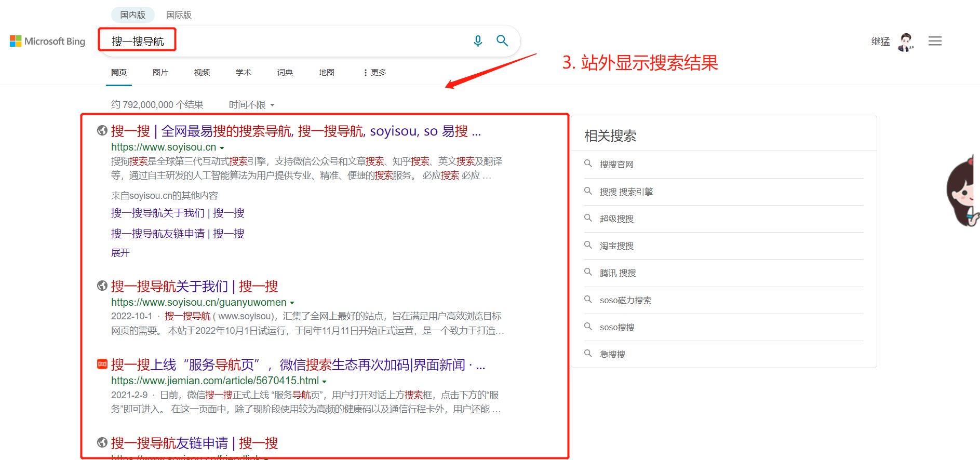Click the globe favicon of first soyisou result
This screenshot has height=460, width=980.
pos(102,130)
